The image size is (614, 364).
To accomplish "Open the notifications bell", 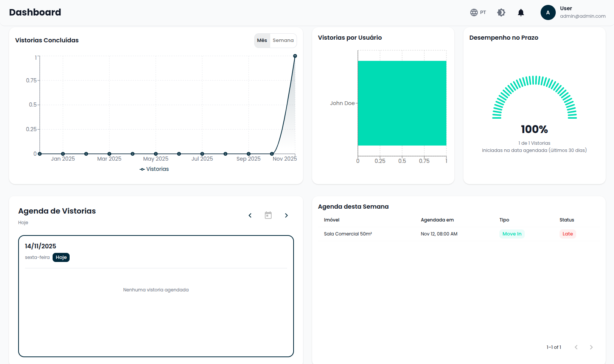I will [x=521, y=12].
